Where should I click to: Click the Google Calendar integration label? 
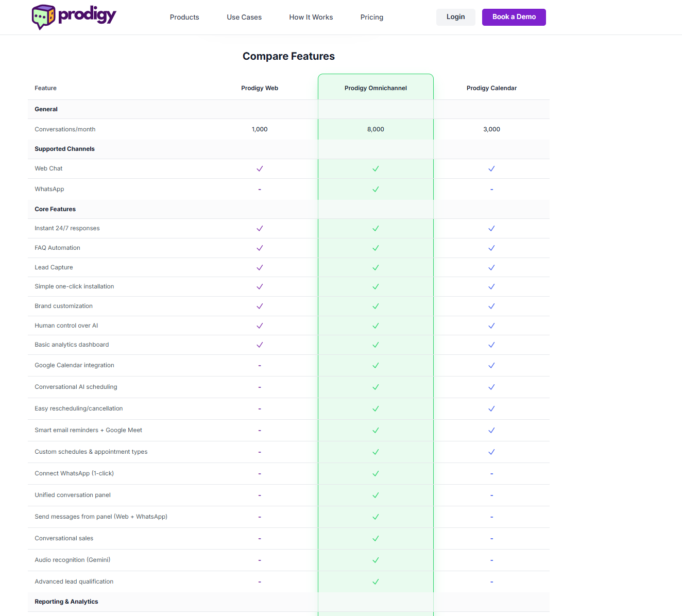tap(74, 365)
